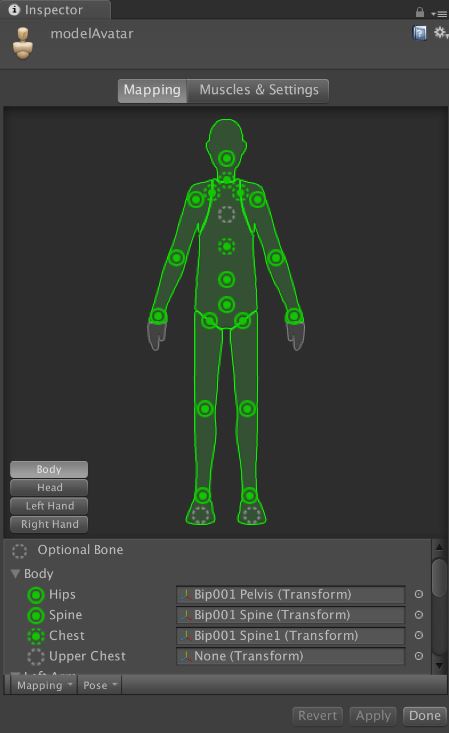Open the Mapping dropdown at bottom
Screen dimensions: 449x733
[44, 685]
